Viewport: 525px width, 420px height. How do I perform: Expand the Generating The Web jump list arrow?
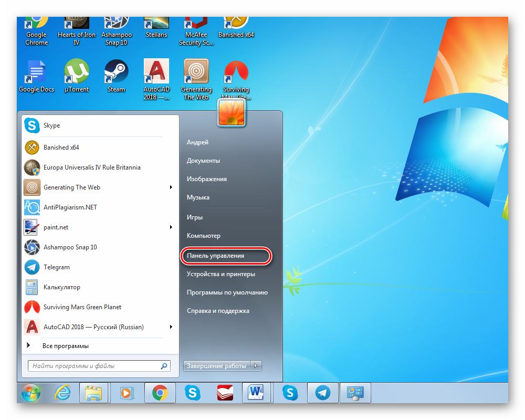(x=171, y=187)
